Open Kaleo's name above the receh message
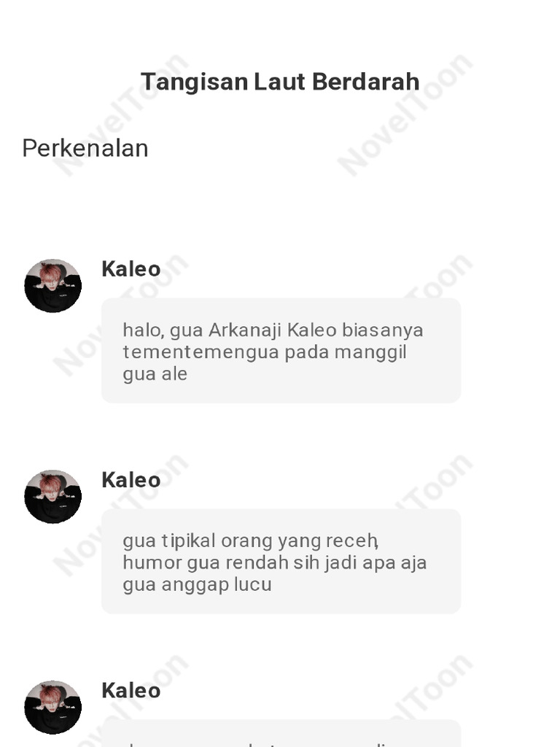 click(x=131, y=480)
